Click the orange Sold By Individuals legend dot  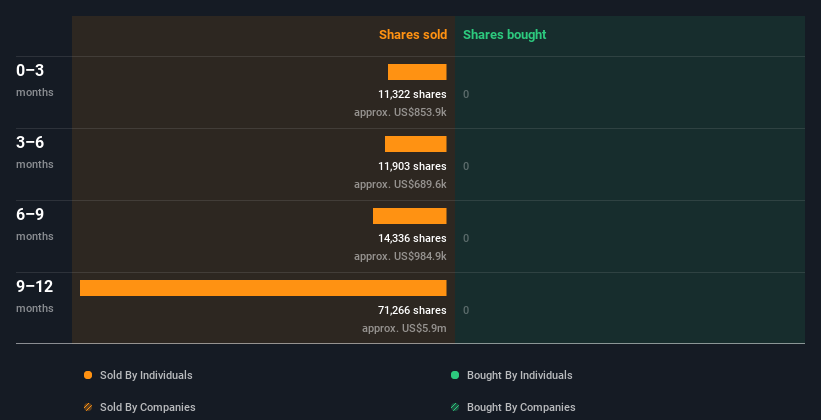click(88, 375)
